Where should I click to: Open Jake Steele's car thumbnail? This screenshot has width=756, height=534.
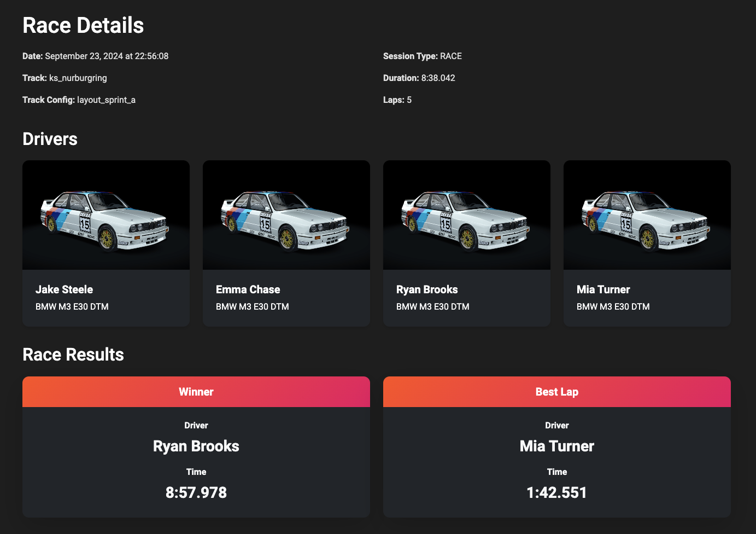coord(106,215)
